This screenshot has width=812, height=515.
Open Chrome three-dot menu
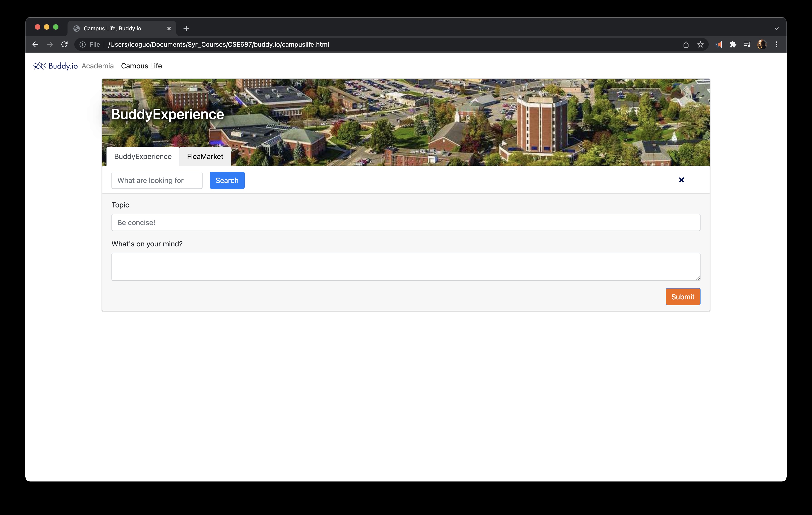pos(777,44)
